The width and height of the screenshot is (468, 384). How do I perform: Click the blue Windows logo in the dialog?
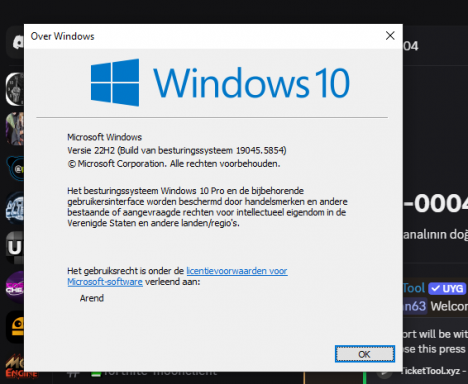click(x=115, y=82)
